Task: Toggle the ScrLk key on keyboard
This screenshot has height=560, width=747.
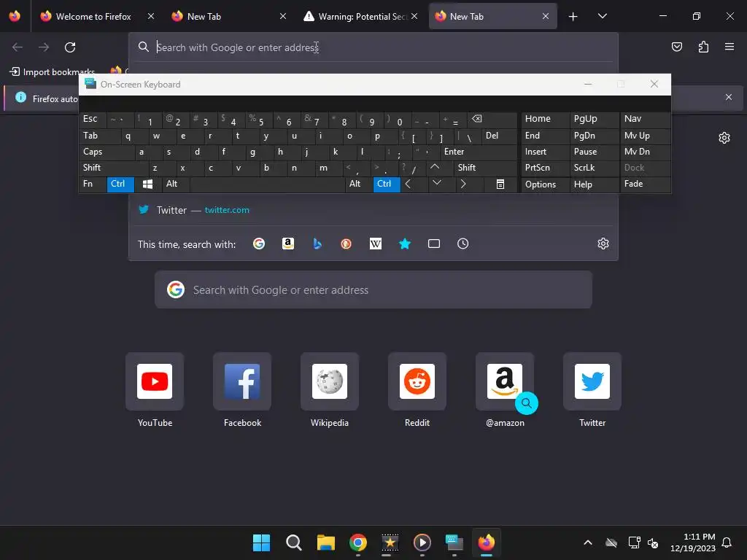Action: coord(595,168)
